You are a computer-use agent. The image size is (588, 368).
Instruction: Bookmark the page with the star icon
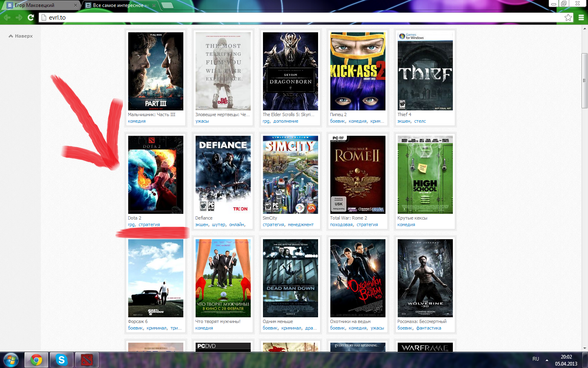pos(568,17)
